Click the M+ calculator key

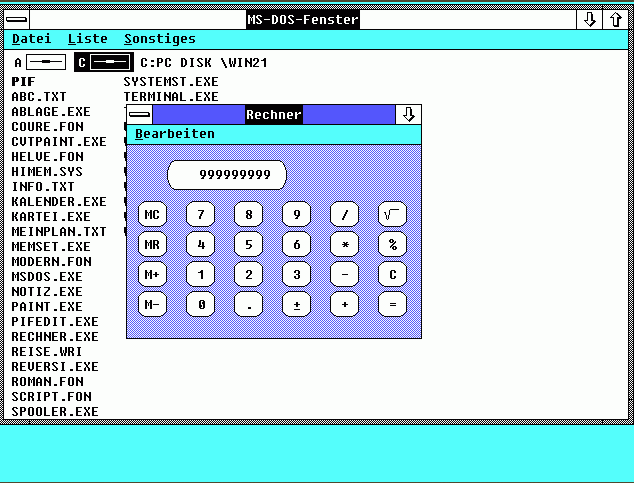pos(152,274)
